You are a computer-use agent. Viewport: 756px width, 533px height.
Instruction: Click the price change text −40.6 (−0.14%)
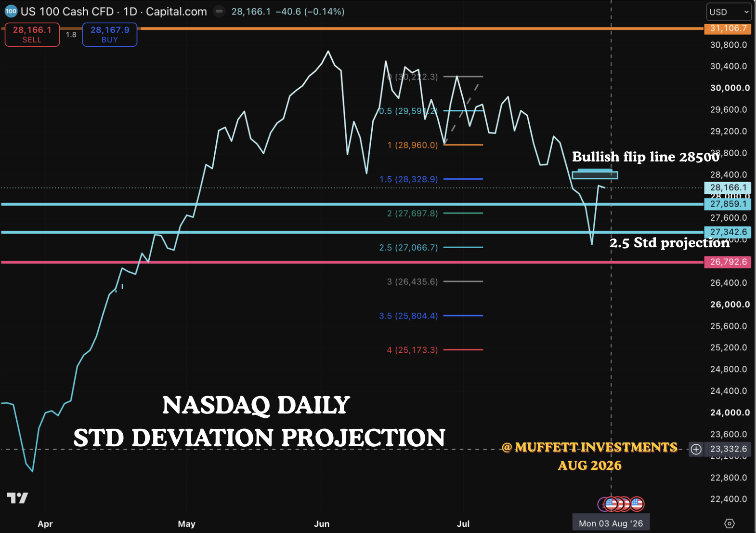(x=310, y=12)
